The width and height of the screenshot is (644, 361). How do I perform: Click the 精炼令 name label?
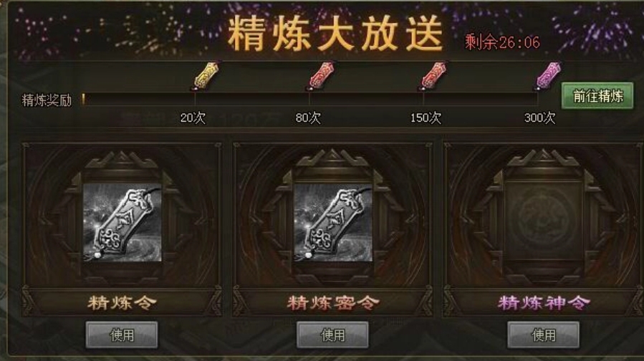(x=122, y=303)
